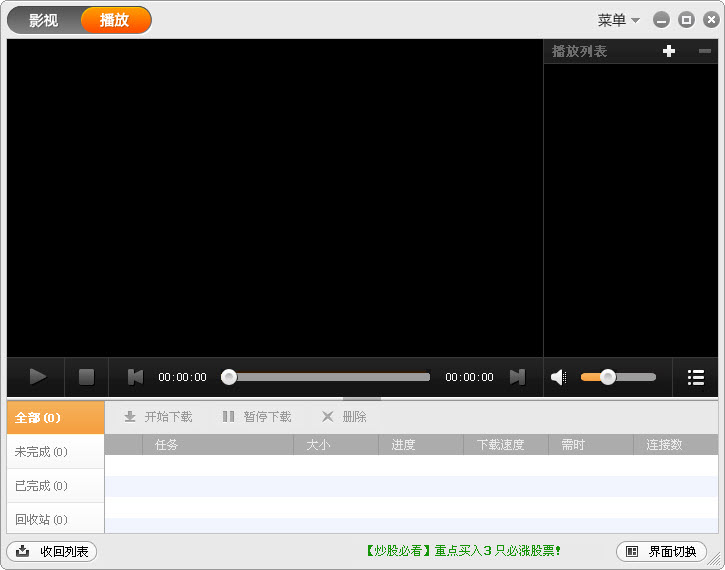The width and height of the screenshot is (725, 570).
Task: Remove item with playlist minus icon
Action: click(704, 51)
